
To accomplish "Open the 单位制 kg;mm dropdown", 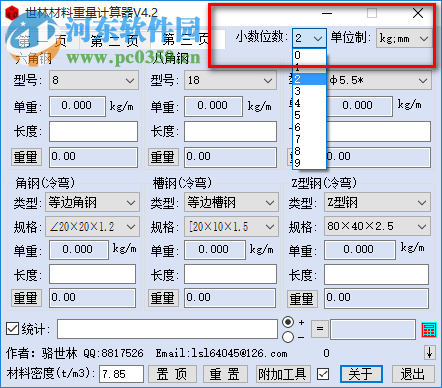I will (404, 39).
